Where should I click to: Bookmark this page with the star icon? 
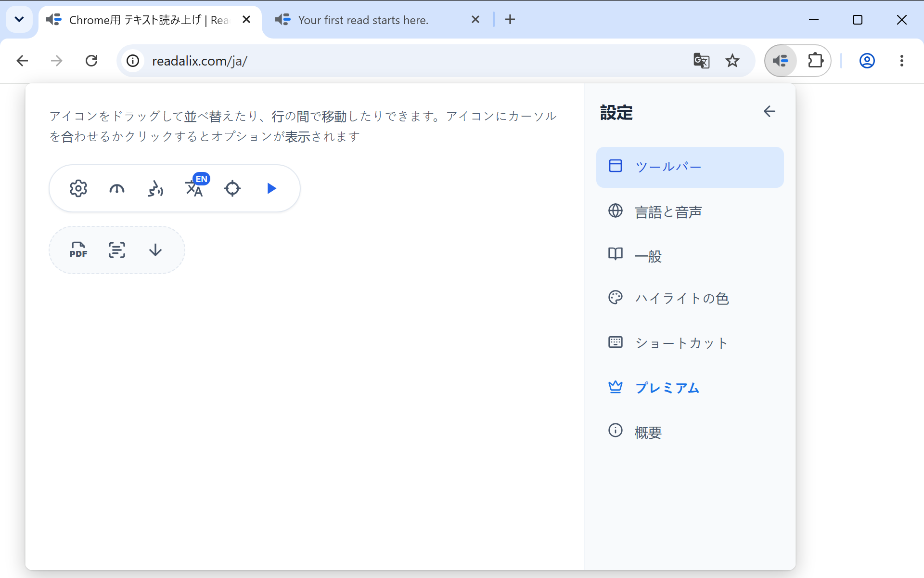click(x=732, y=61)
